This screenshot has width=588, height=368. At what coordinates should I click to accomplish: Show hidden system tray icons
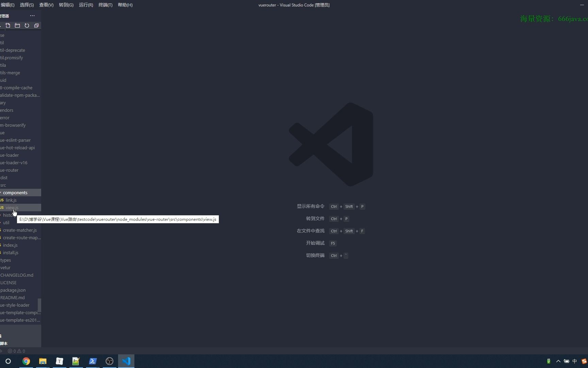pyautogui.click(x=558, y=361)
